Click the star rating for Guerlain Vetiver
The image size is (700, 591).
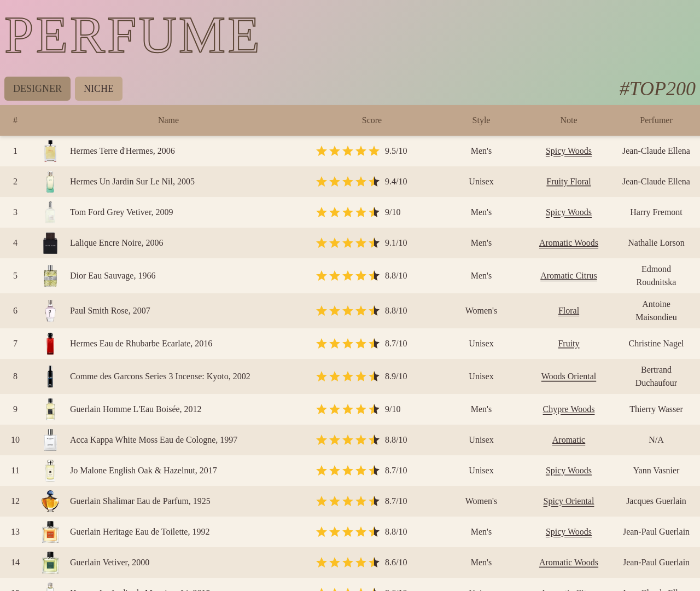coord(348,563)
